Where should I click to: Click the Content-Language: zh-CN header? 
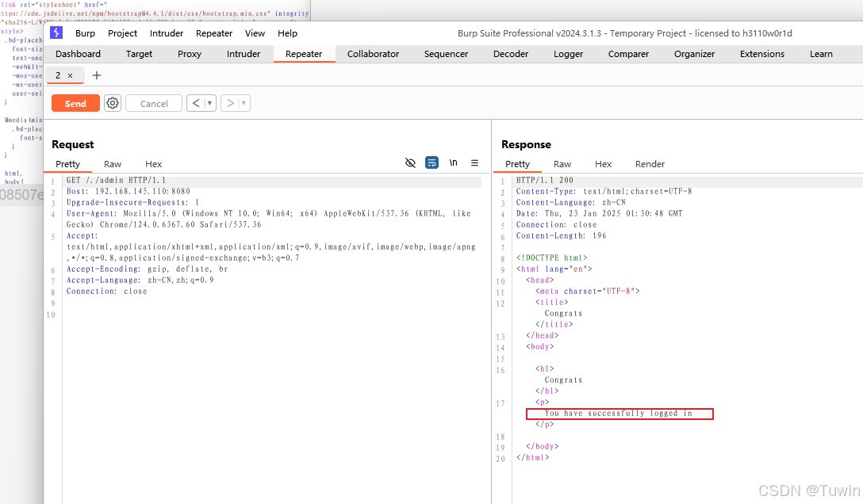[570, 202]
